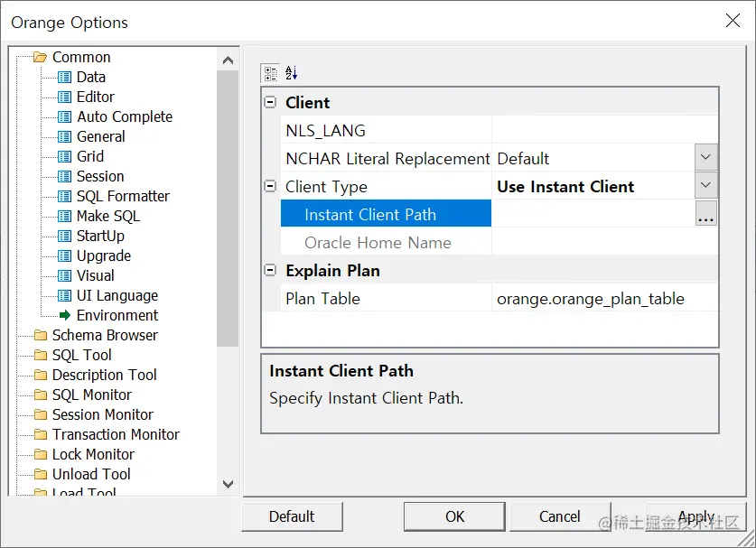Click the Lock Monitor folder icon
Viewport: 756px width, 548px height.
pos(41,454)
